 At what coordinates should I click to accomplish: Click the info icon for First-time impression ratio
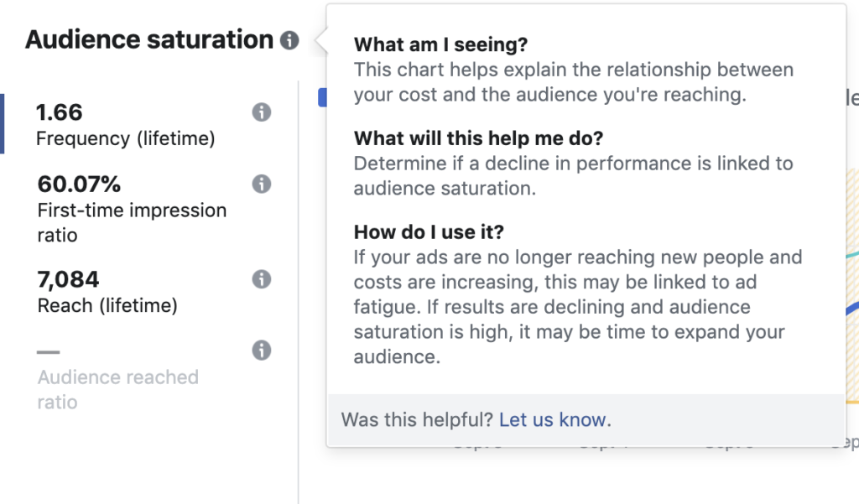(x=260, y=184)
